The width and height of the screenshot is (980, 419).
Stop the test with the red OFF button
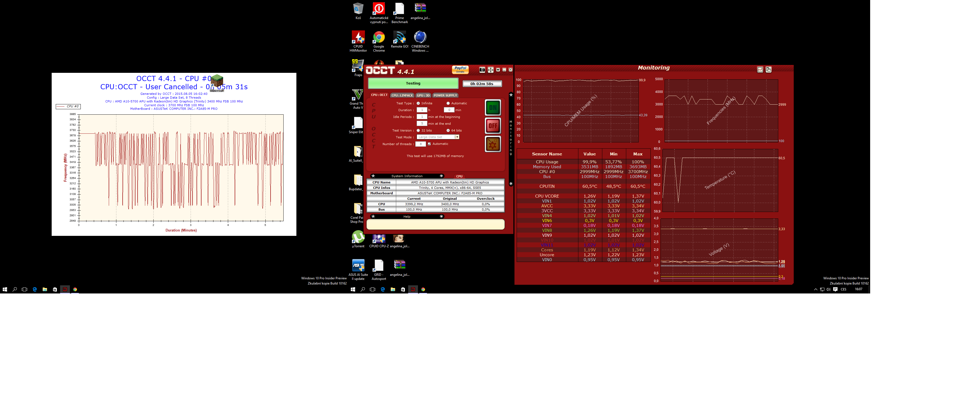pos(493,126)
